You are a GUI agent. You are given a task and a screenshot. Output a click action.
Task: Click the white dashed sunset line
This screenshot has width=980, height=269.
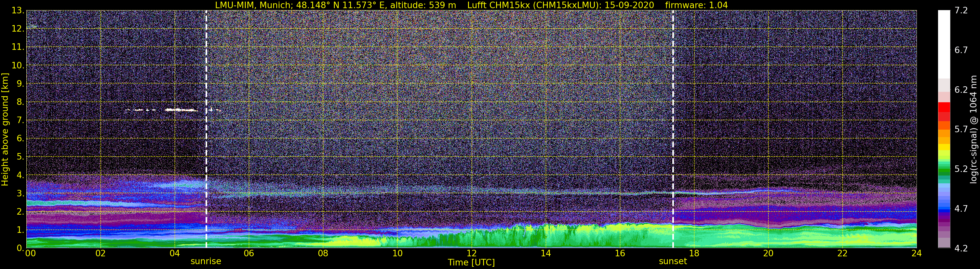pos(673,129)
